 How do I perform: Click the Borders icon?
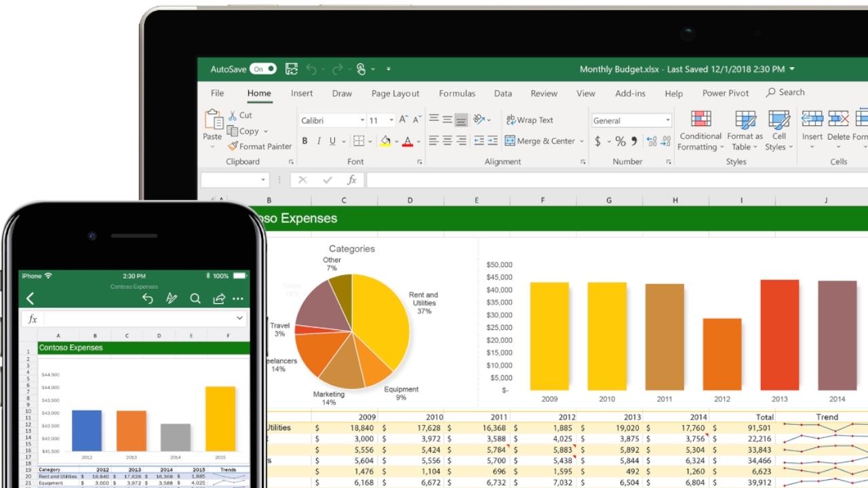coord(359,141)
